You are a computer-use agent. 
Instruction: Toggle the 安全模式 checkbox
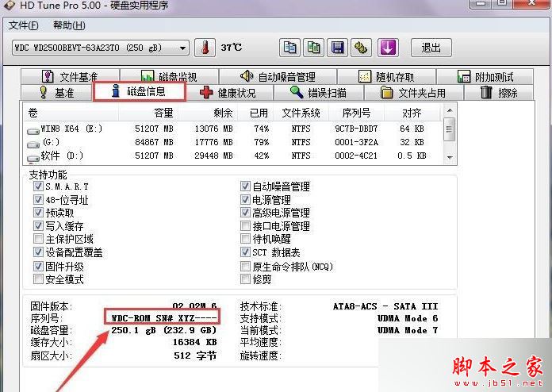(x=38, y=279)
